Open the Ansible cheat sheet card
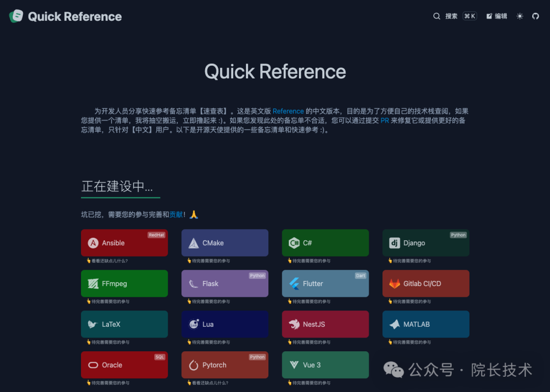This screenshot has height=392, width=550. [x=124, y=243]
